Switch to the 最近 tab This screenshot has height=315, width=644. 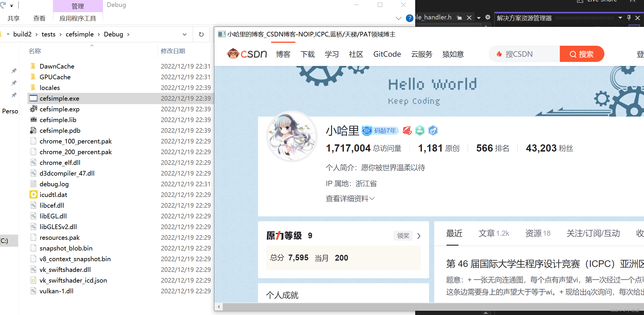point(454,233)
